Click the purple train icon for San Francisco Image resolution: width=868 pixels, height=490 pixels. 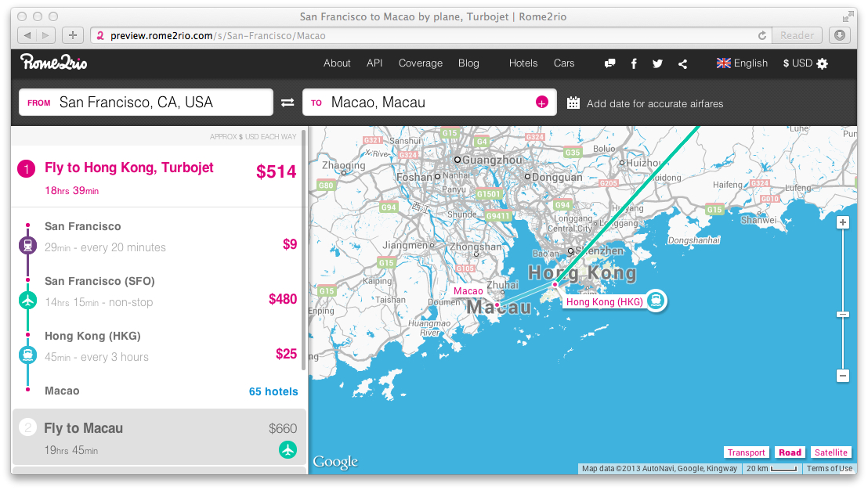pyautogui.click(x=27, y=245)
